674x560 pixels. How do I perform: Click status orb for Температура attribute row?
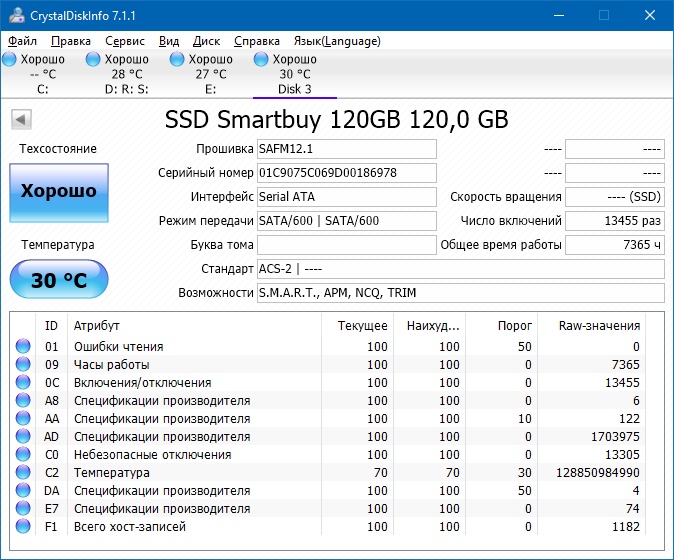(23, 473)
